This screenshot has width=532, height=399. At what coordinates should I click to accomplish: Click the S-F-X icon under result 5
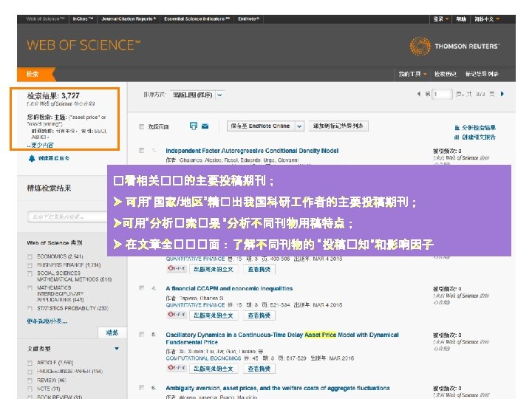[177, 368]
